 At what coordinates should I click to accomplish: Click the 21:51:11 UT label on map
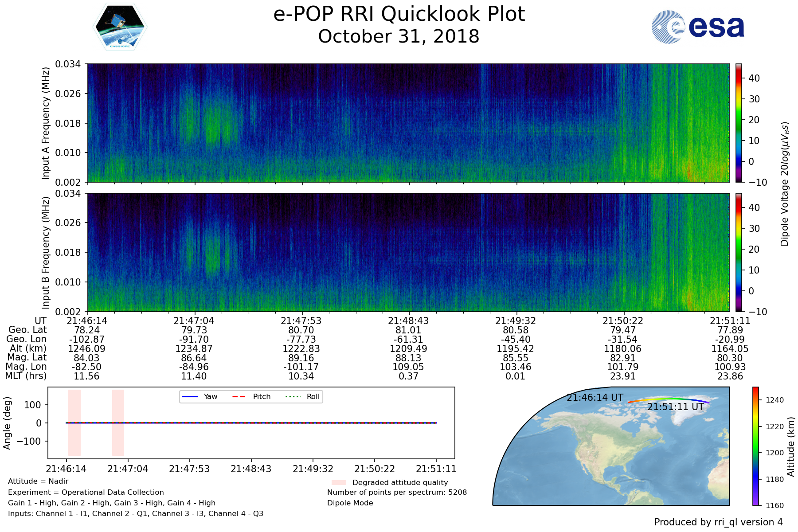[x=675, y=407]
